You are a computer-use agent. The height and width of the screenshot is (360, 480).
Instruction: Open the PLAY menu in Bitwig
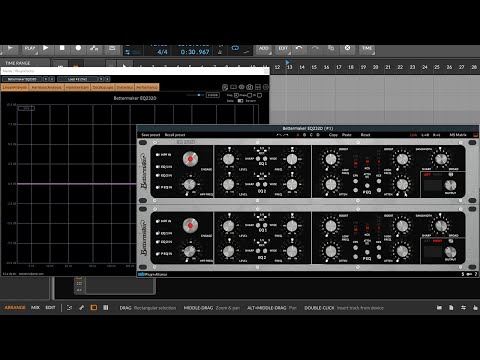30,49
